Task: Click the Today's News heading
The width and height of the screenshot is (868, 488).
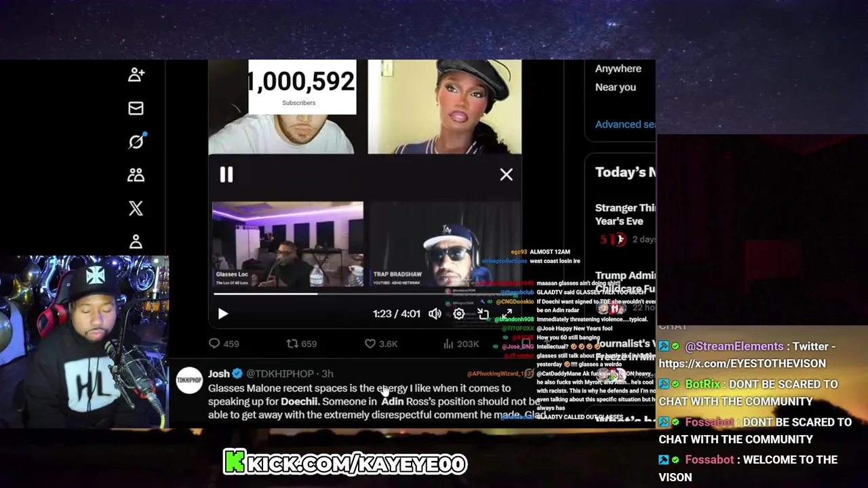Action: coord(625,172)
